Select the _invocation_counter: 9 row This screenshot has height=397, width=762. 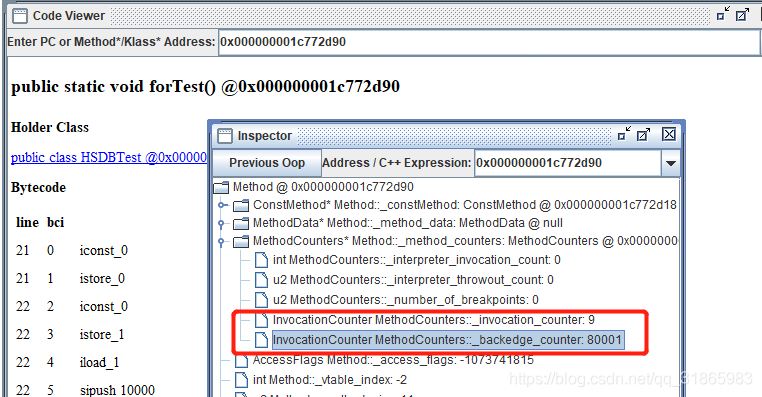pos(433,320)
